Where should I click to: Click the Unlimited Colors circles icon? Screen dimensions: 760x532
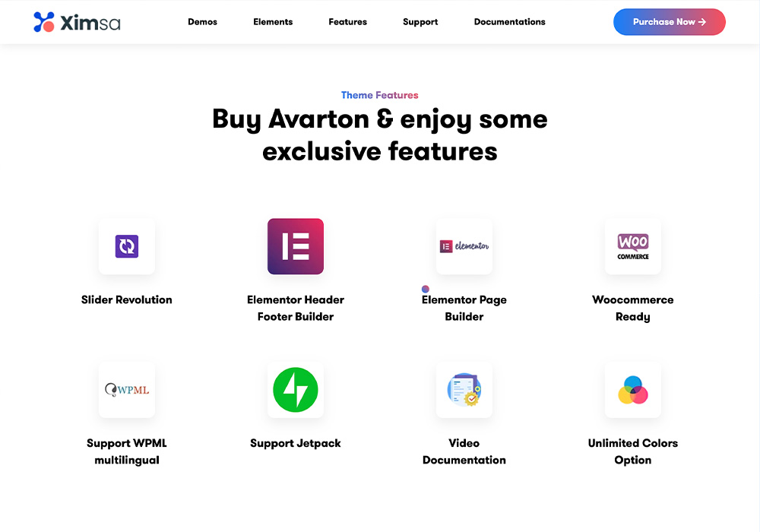pyautogui.click(x=632, y=390)
